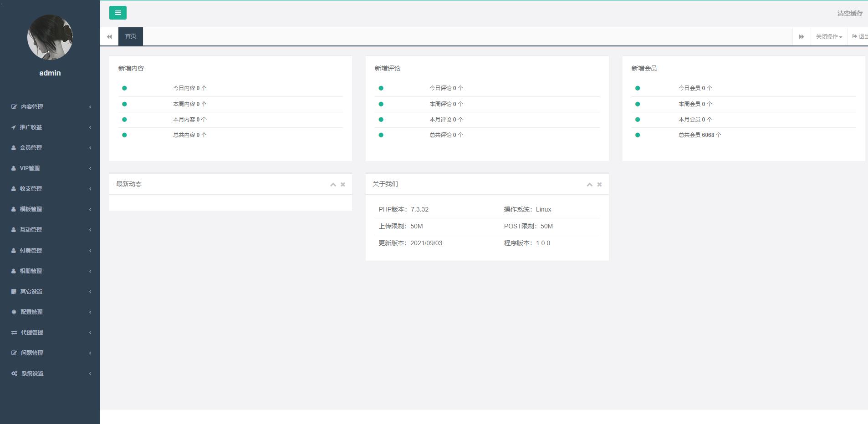
Task: Click the admin avatar picture
Action: [x=50, y=37]
